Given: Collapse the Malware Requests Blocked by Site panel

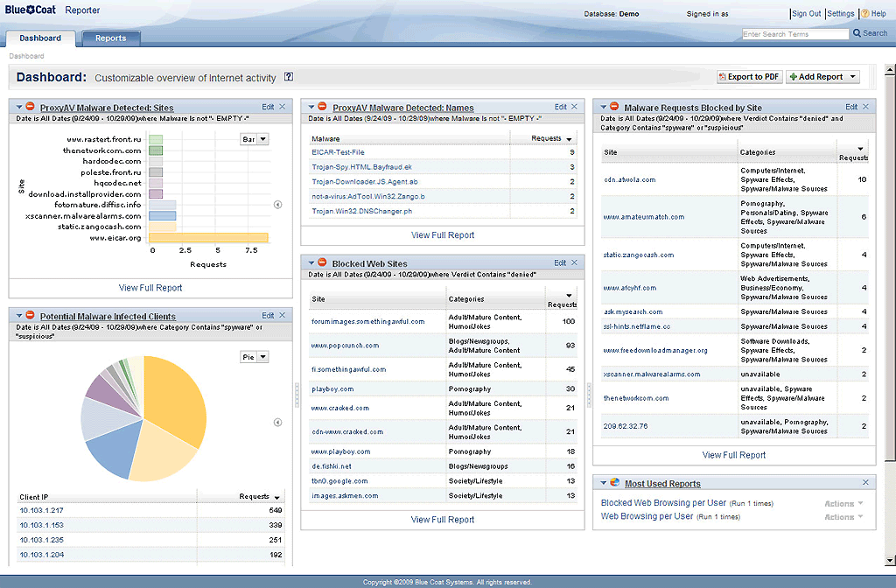Looking at the screenshot, I should (604, 108).
